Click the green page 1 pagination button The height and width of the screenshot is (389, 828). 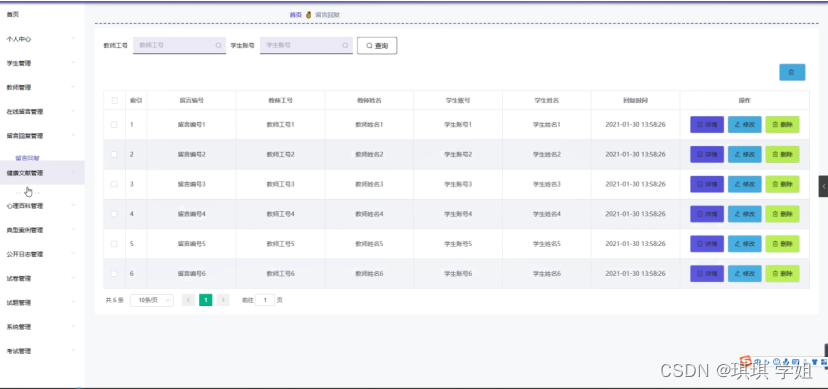pyautogui.click(x=205, y=300)
